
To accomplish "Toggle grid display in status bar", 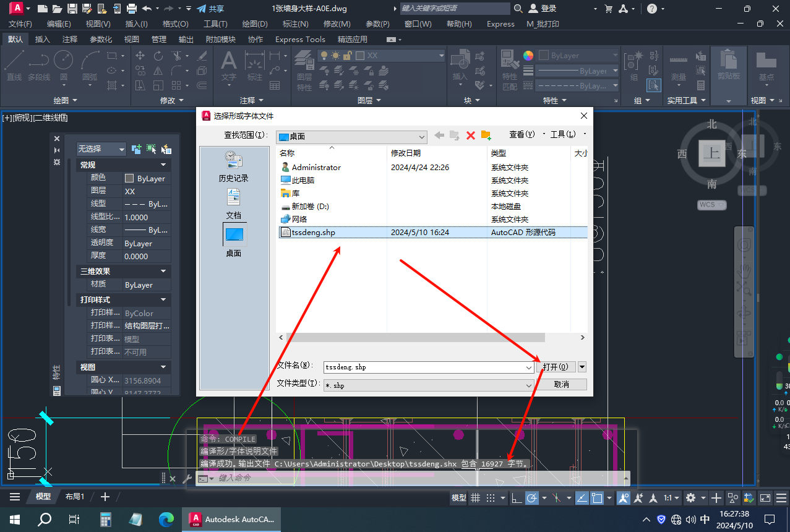I will (x=476, y=498).
